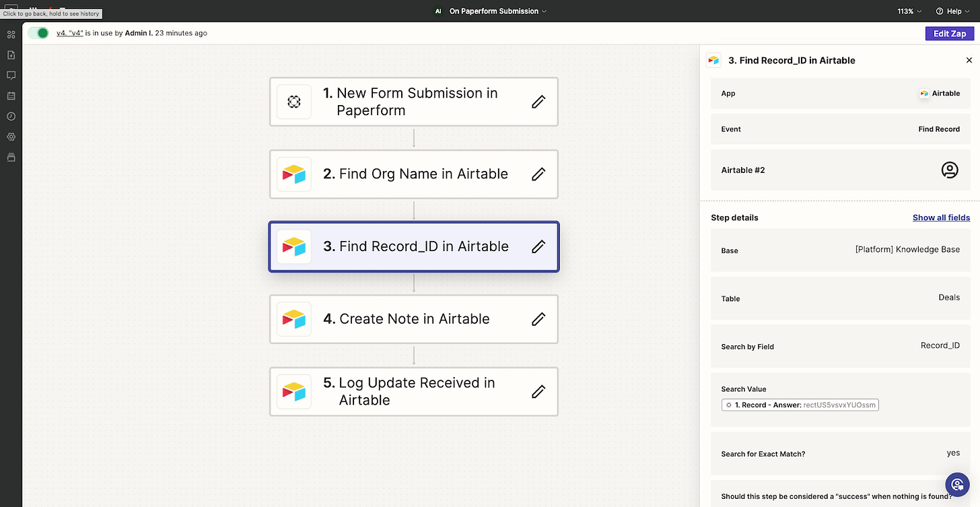Screen dimensions: 980x507
Task: Click the Edit Zap button
Action: click(949, 34)
